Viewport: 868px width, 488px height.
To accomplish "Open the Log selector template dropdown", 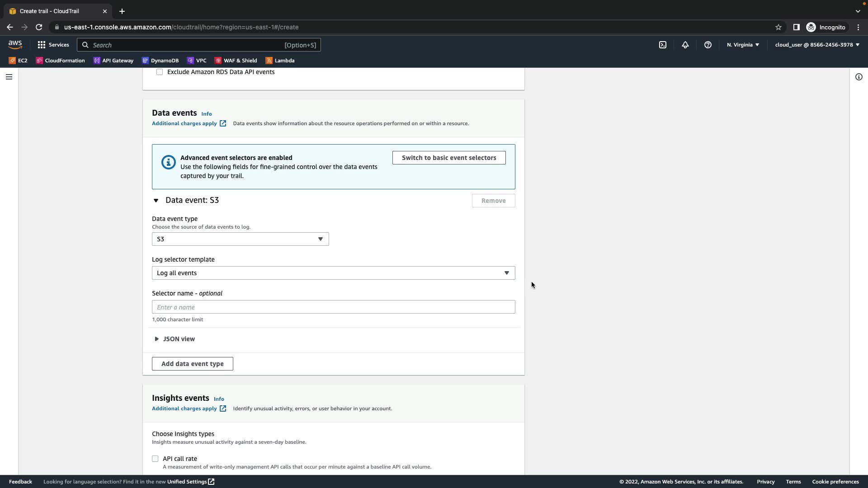I will [x=333, y=273].
